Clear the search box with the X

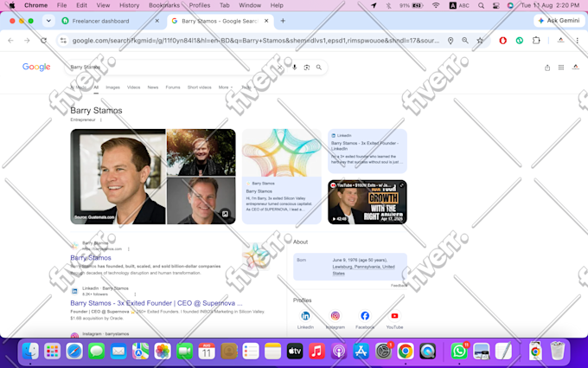pos(280,68)
